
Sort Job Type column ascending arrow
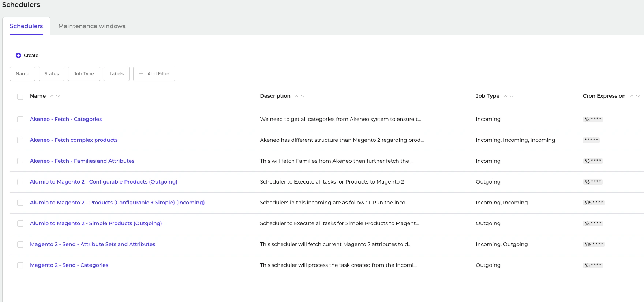506,96
